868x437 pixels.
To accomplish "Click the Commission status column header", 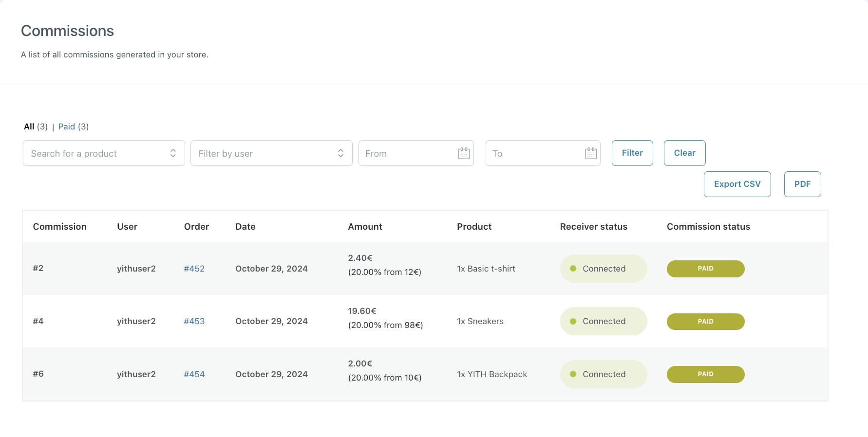I will (x=708, y=226).
